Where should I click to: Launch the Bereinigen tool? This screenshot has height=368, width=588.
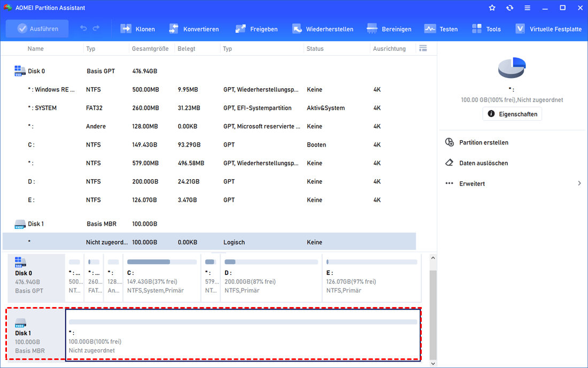[x=373, y=29]
